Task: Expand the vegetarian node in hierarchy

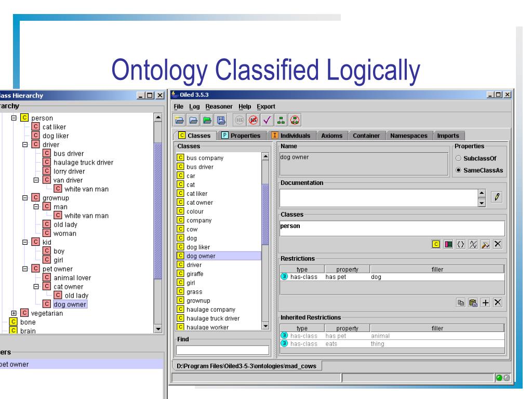Action: [14, 313]
